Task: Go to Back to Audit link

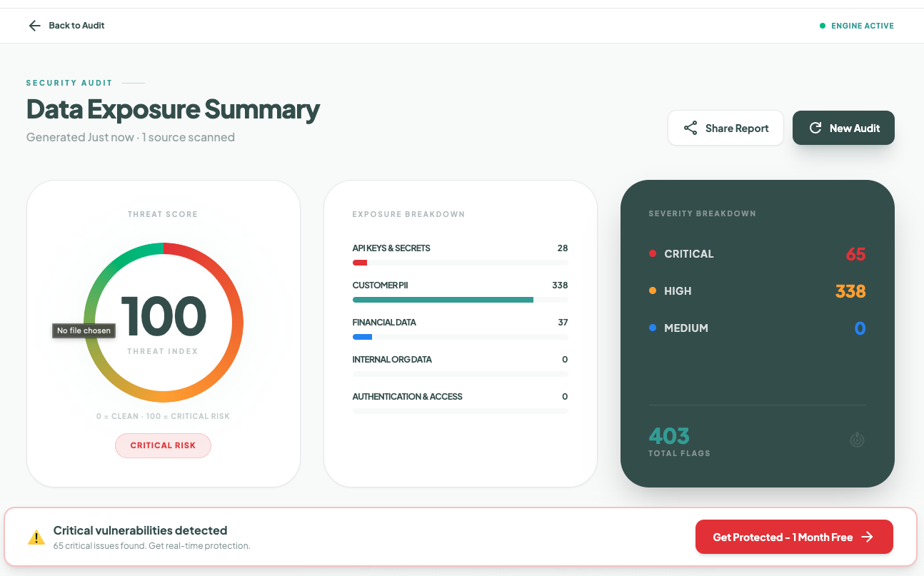Action: click(76, 26)
